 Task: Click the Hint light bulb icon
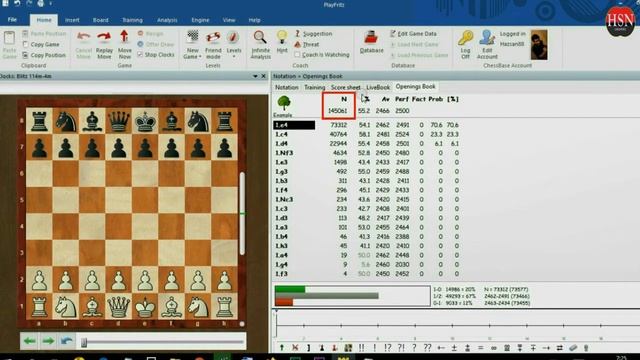point(282,38)
